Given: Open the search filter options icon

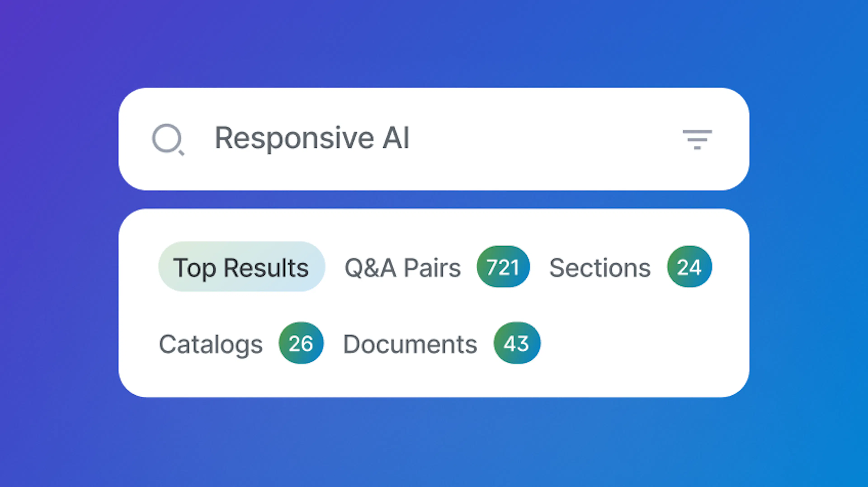Looking at the screenshot, I should pos(697,139).
